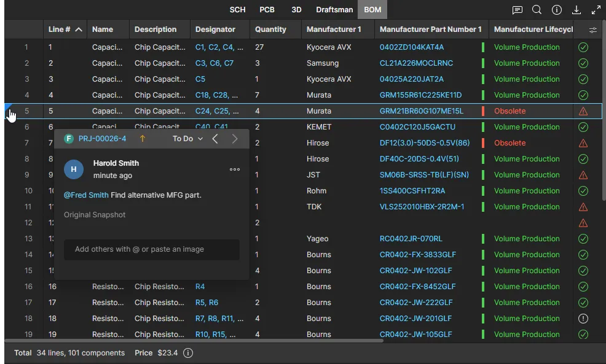Open the To Do status dropdown

[x=187, y=139]
